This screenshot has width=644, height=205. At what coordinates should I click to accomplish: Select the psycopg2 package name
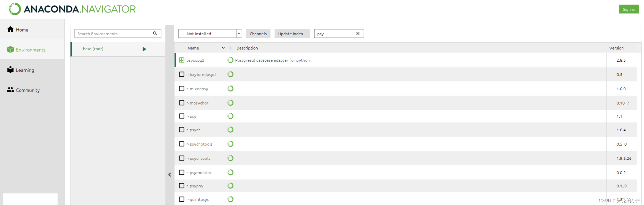pyautogui.click(x=195, y=60)
